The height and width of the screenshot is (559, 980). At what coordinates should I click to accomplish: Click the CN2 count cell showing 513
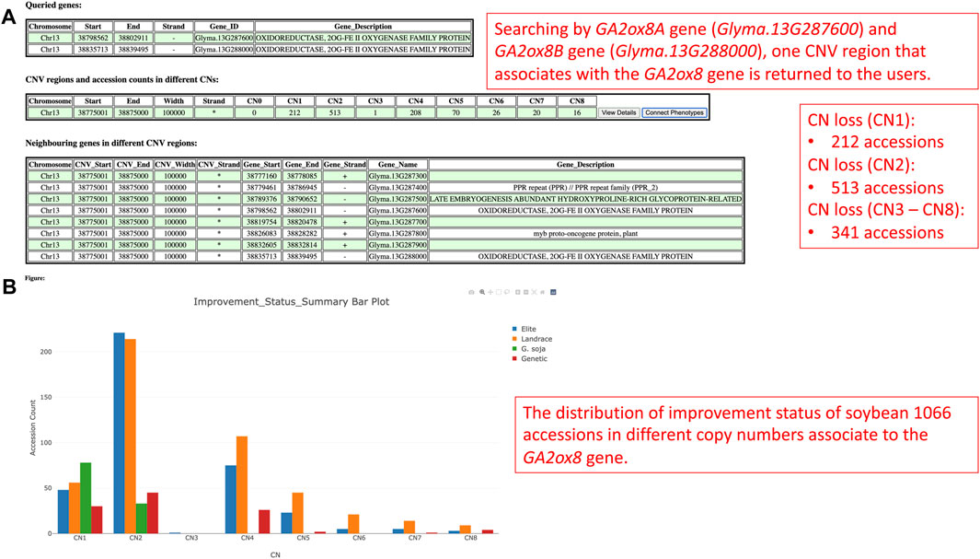click(335, 113)
